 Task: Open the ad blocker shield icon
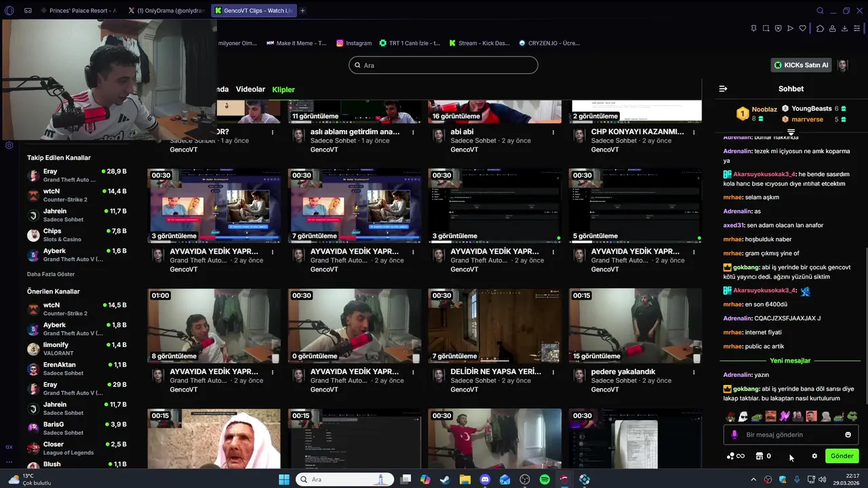[778, 28]
